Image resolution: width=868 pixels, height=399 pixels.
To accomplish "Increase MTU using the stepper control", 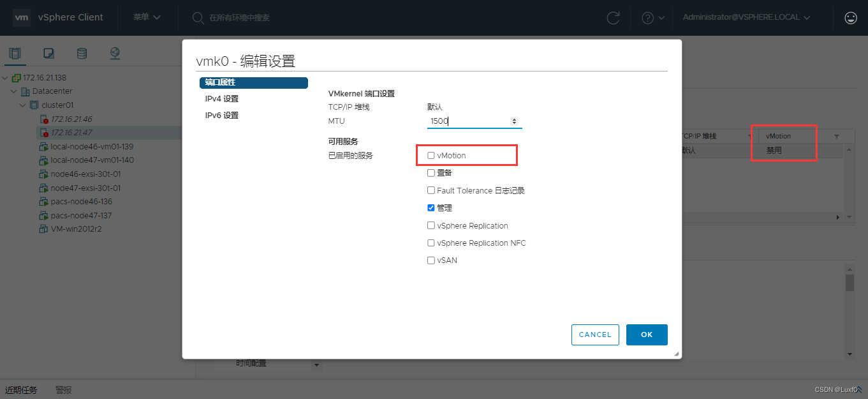I will (x=515, y=118).
